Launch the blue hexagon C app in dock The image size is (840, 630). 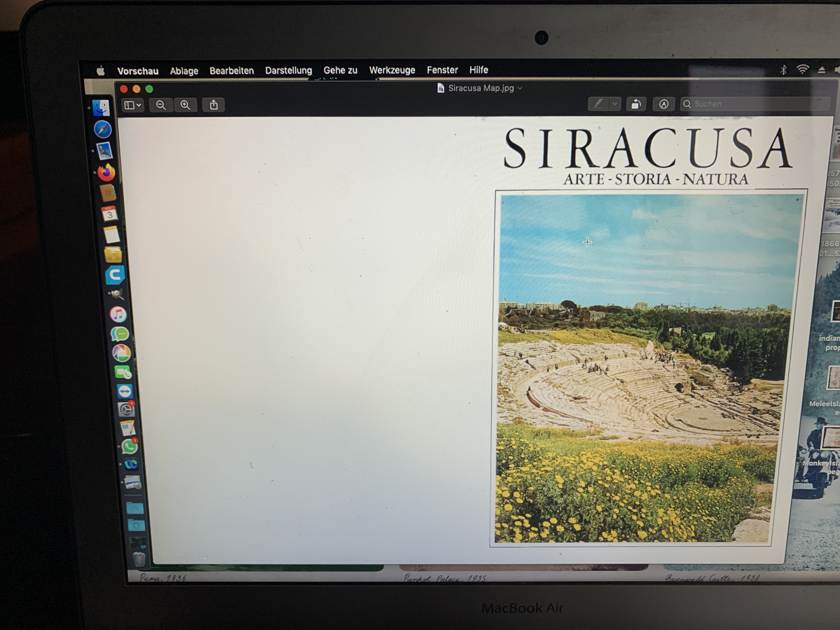click(115, 275)
